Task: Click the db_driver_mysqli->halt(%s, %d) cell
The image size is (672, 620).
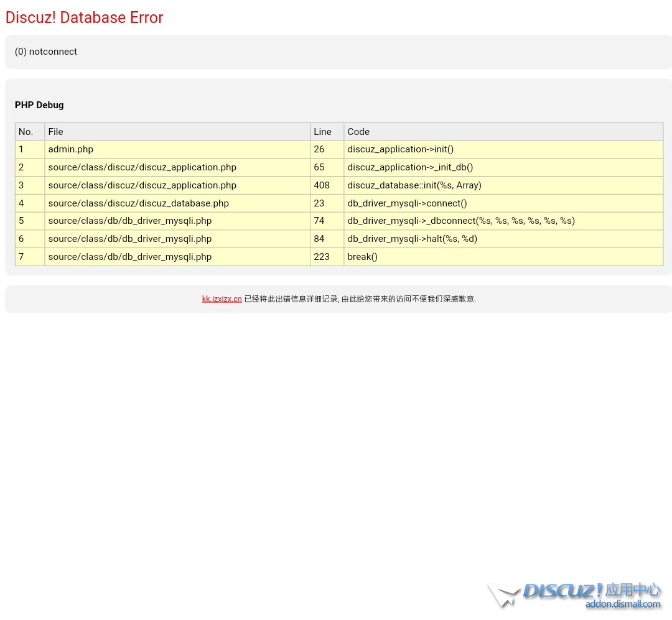Action: pyautogui.click(x=412, y=239)
